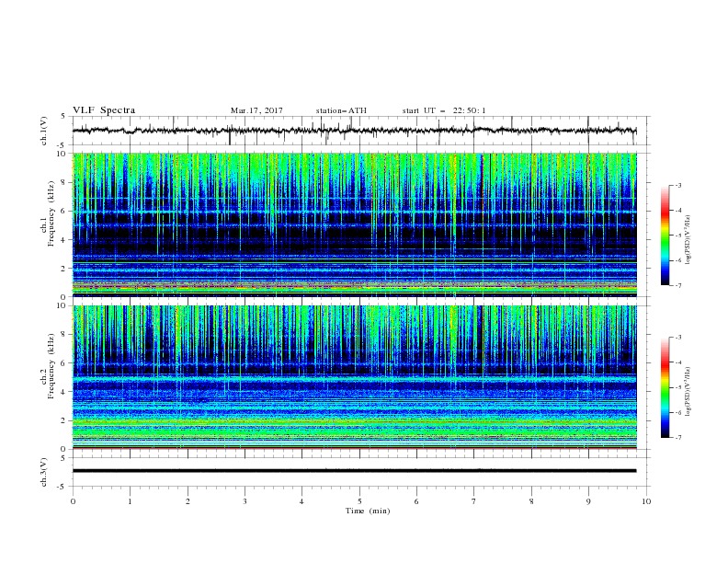Click ch.1 frequency axis tick "6"
728x563 pixels.
point(63,211)
